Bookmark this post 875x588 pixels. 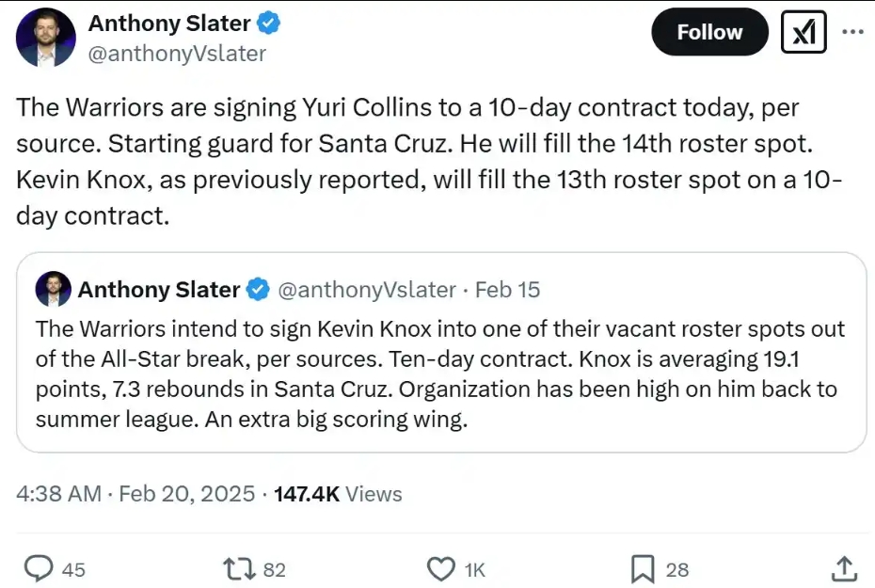click(642, 568)
